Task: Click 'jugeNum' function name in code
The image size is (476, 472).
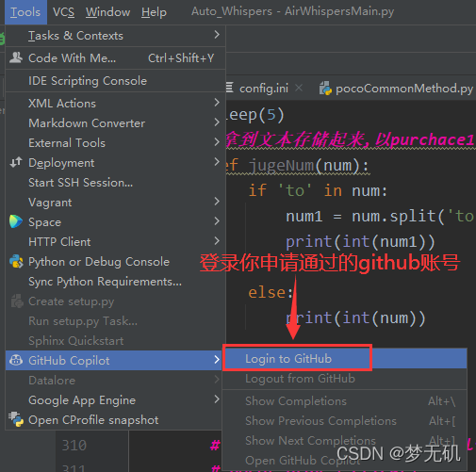Action: [282, 165]
